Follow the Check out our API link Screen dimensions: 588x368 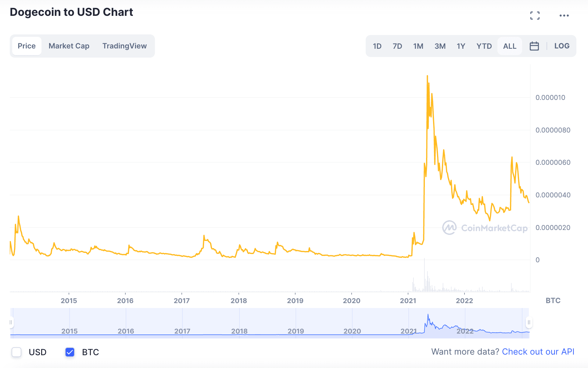(538, 352)
